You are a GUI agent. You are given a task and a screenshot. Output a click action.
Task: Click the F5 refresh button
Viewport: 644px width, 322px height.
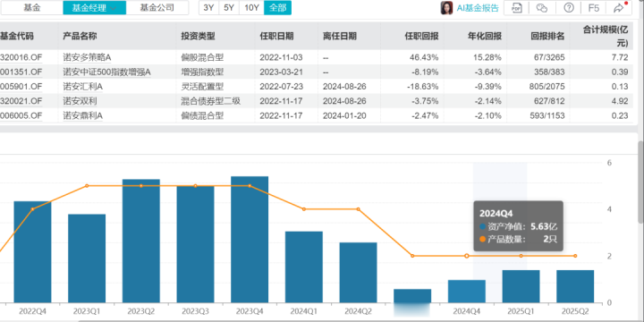pos(594,8)
